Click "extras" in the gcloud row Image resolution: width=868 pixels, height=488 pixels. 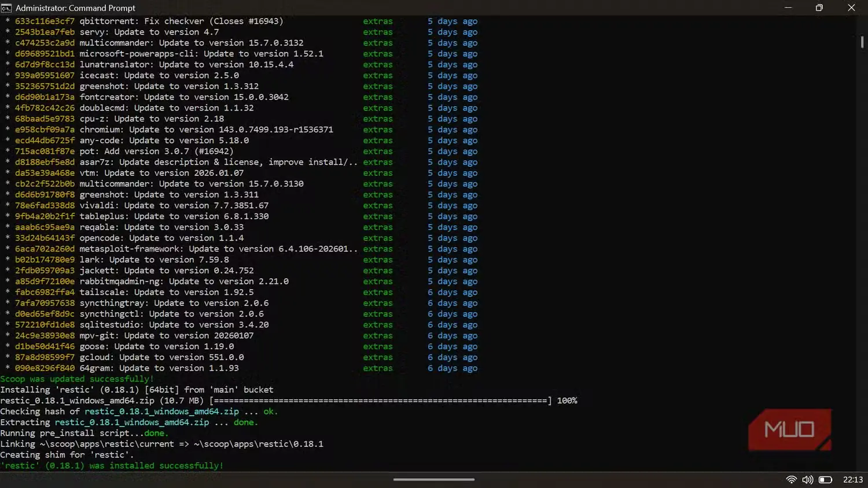[378, 357]
